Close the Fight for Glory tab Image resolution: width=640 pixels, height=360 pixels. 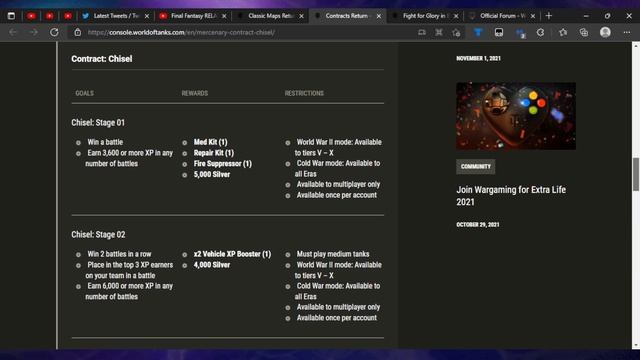pyautogui.click(x=456, y=16)
